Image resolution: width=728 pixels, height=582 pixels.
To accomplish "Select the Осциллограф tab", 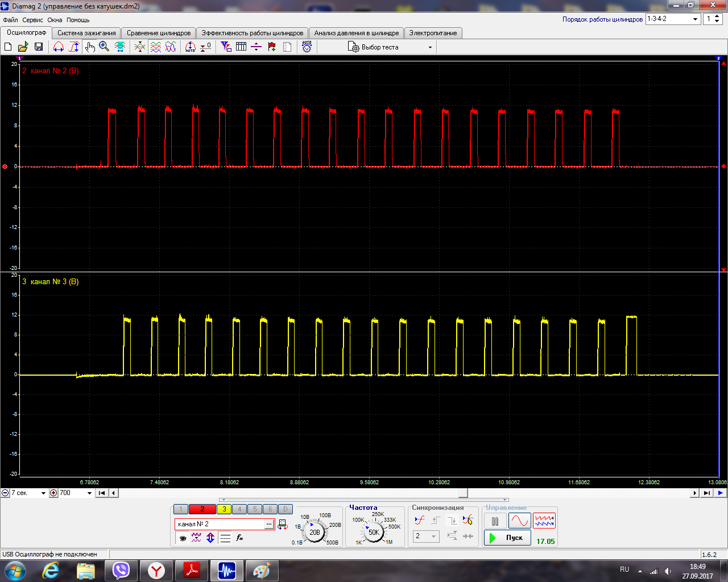I will click(x=26, y=32).
